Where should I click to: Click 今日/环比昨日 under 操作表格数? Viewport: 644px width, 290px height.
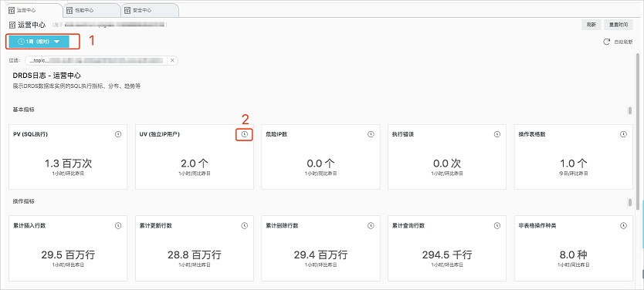point(574,174)
